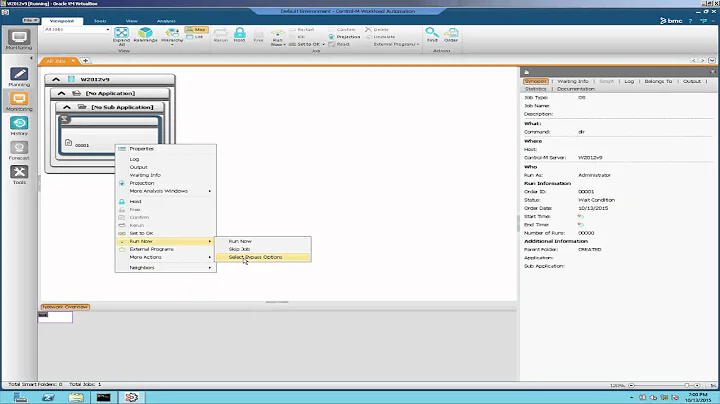Click Projection in the ribbon
This screenshot has height=404, width=720.
(344, 37)
